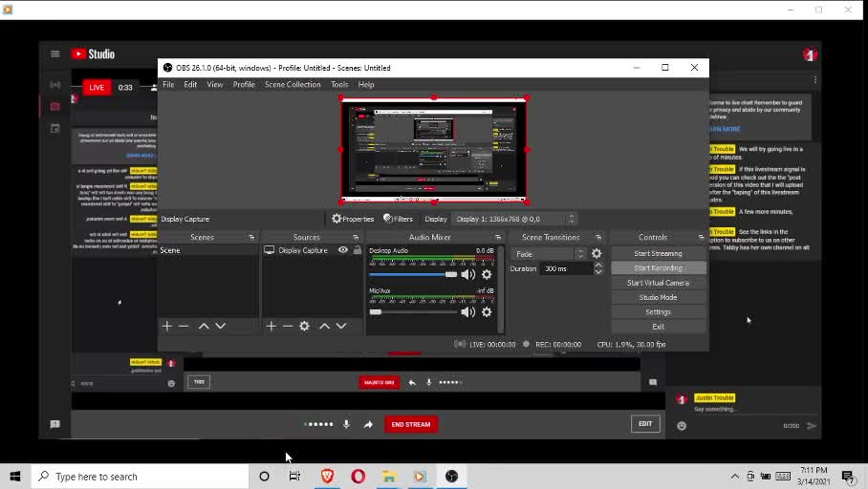Toggle Studio Mode in OBS Controls

(659, 297)
